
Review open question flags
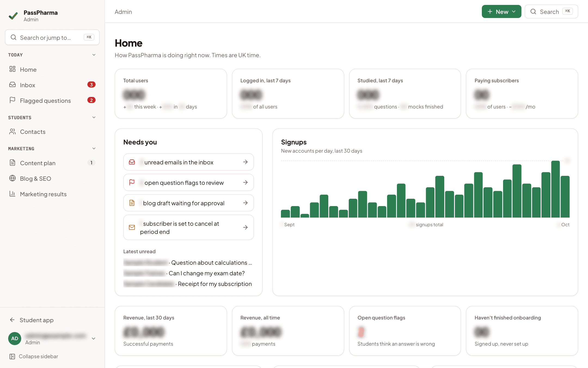tap(189, 182)
